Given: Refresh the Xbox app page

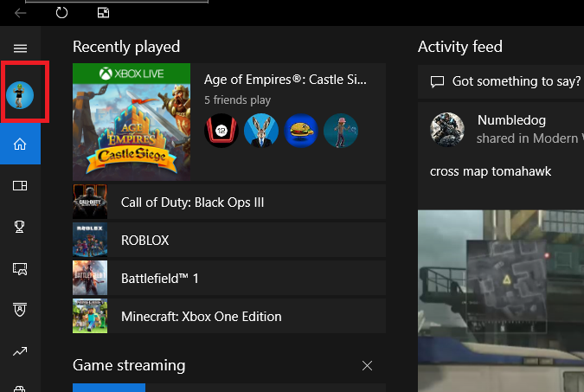Looking at the screenshot, I should coord(61,13).
